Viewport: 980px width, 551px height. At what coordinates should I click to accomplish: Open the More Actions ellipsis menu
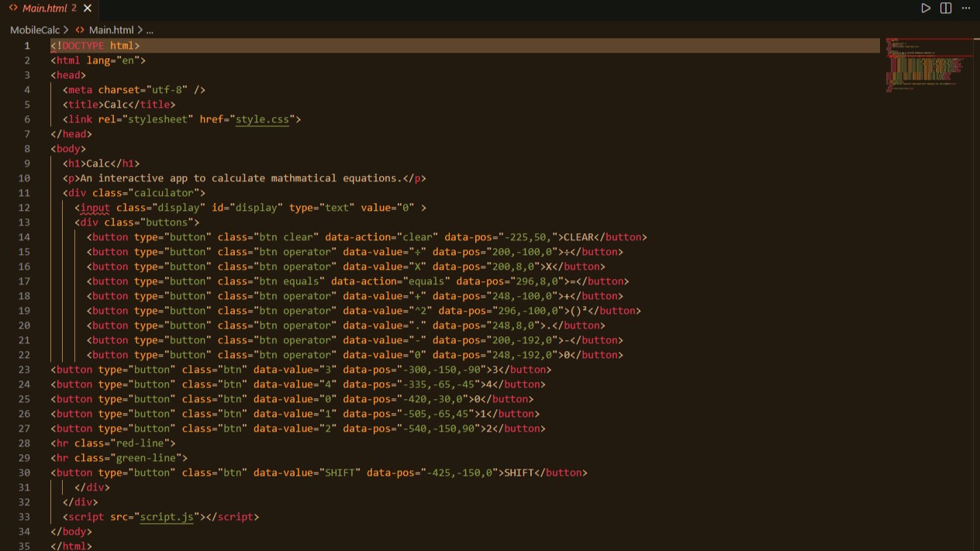point(966,8)
